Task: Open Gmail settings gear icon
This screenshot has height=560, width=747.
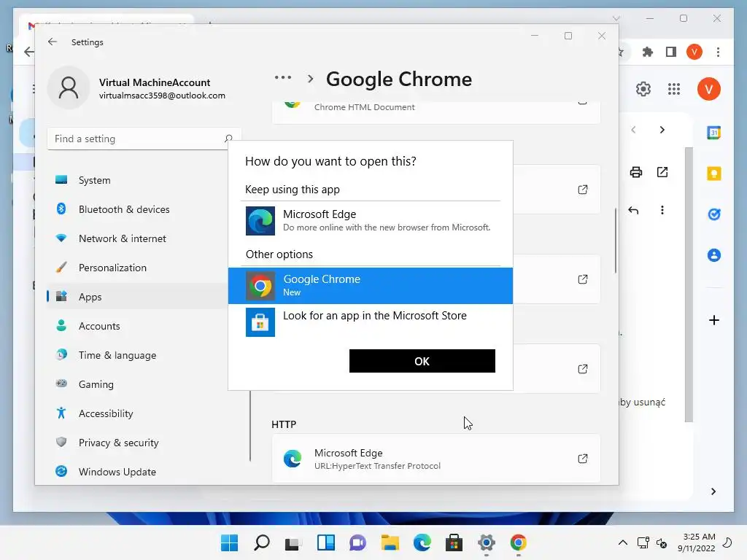Action: pyautogui.click(x=643, y=89)
